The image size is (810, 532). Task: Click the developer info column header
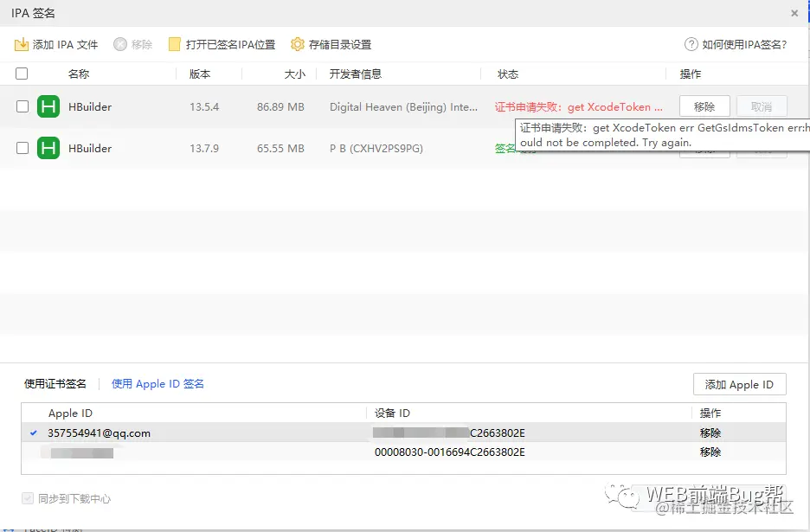point(356,74)
